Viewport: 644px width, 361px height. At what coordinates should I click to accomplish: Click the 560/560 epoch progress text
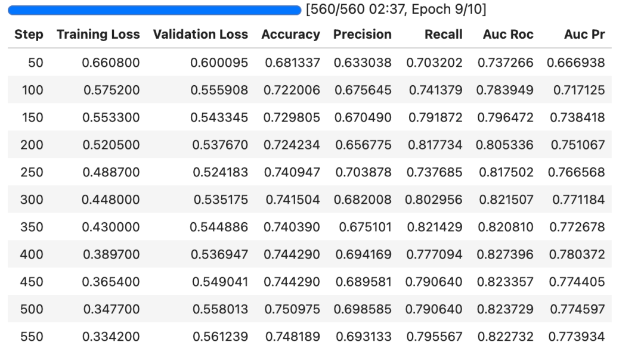[x=395, y=10]
